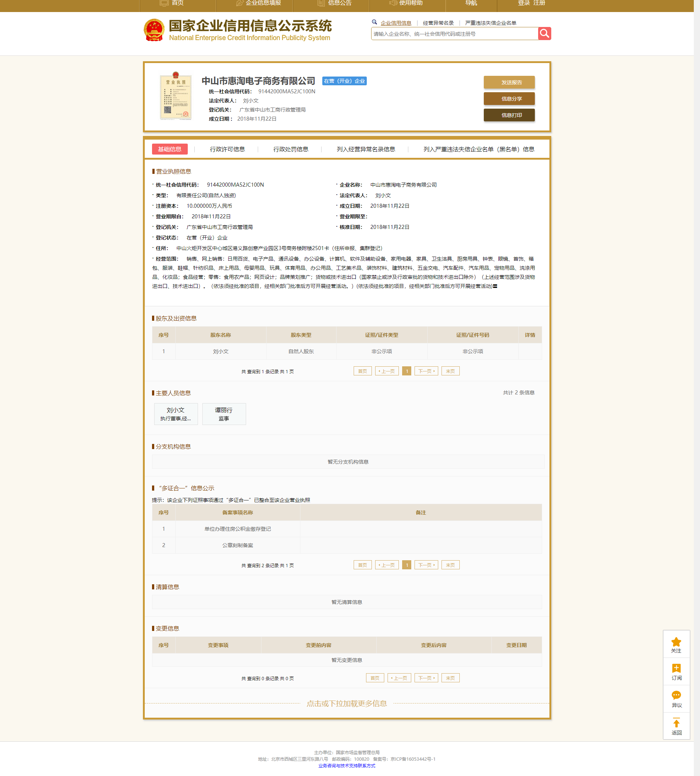Click 下一页 in shareholder pagination
The height and width of the screenshot is (776, 700).
point(426,371)
